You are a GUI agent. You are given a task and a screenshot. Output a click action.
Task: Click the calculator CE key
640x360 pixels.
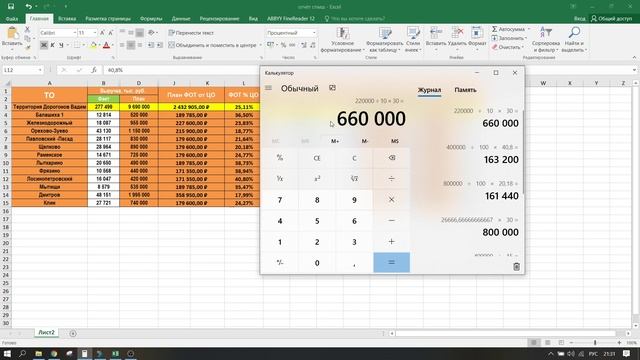[317, 158]
